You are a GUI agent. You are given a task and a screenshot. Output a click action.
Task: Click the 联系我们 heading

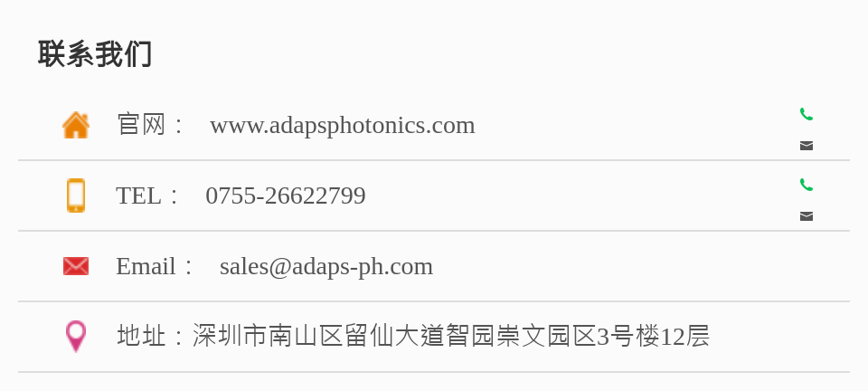tap(95, 53)
